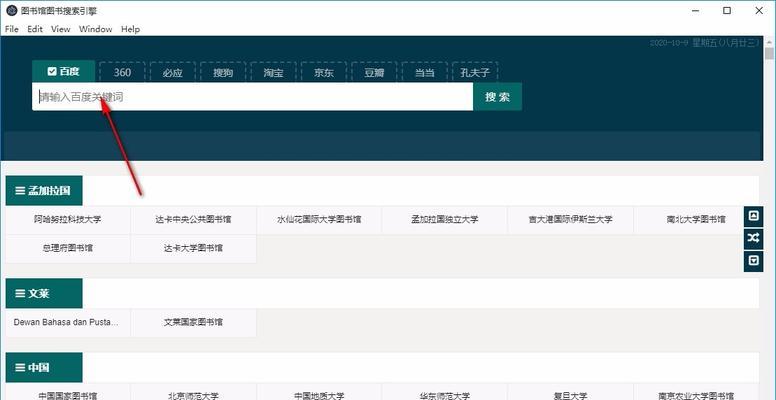Open 总理府图书馆 link
The image size is (776, 400).
coord(68,248)
